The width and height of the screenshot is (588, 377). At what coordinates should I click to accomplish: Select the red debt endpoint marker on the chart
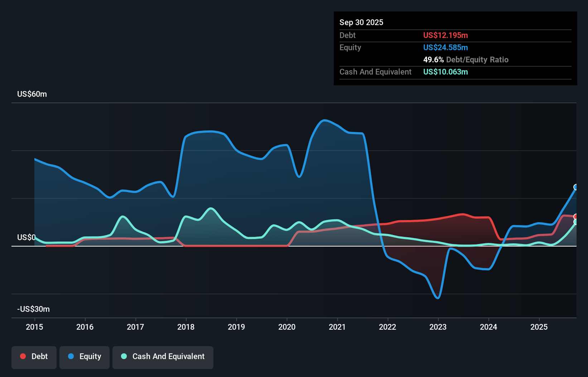(x=575, y=216)
